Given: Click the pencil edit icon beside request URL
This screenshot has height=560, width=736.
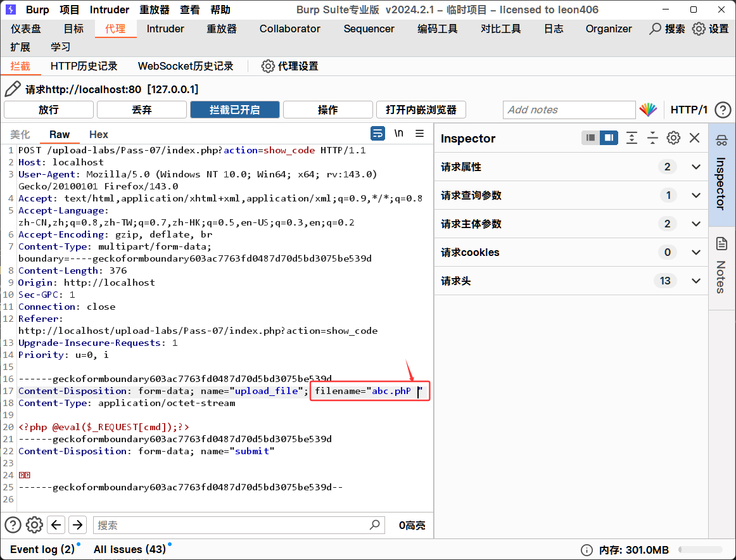Looking at the screenshot, I should (13, 89).
